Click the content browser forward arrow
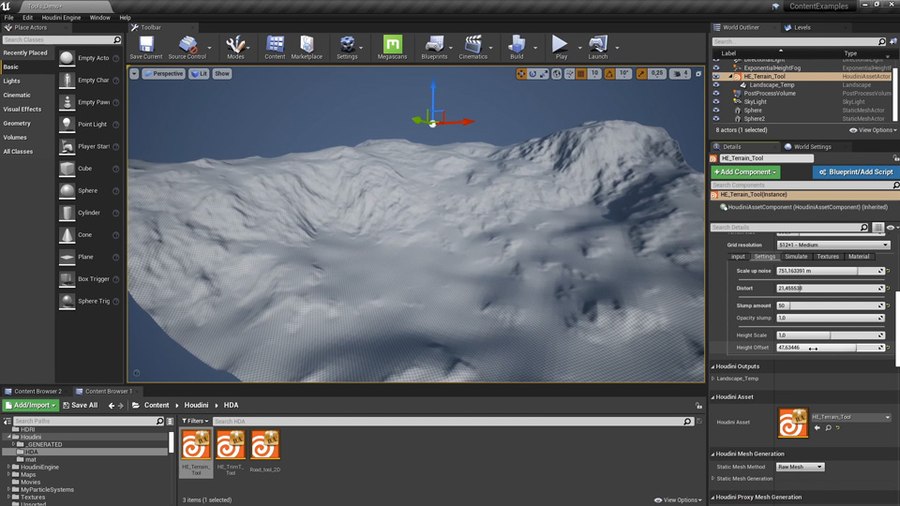 (x=121, y=406)
